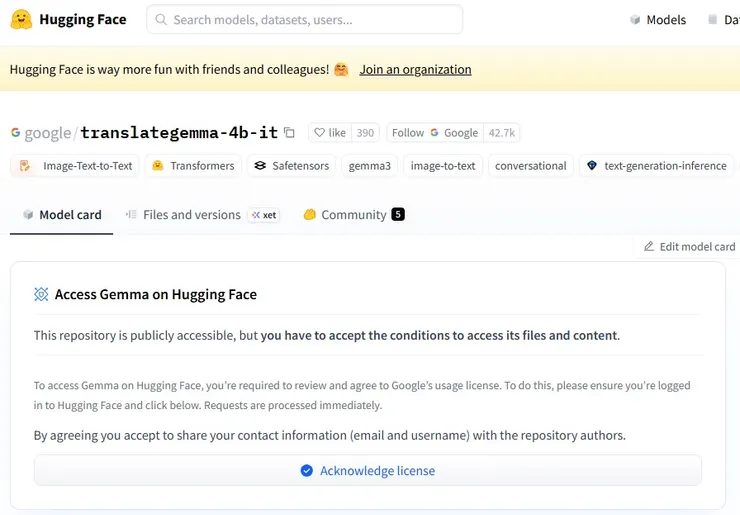The width and height of the screenshot is (740, 515).
Task: Open the Models navigation item
Action: tap(658, 19)
